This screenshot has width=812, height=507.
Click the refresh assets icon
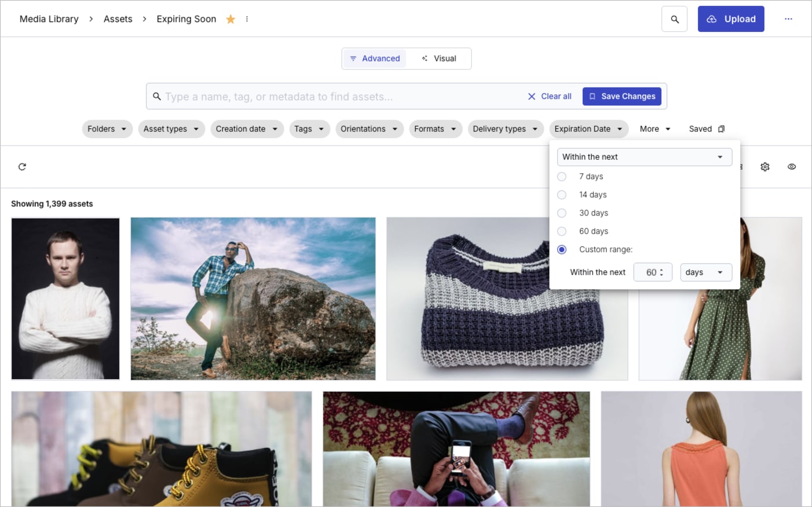click(22, 166)
